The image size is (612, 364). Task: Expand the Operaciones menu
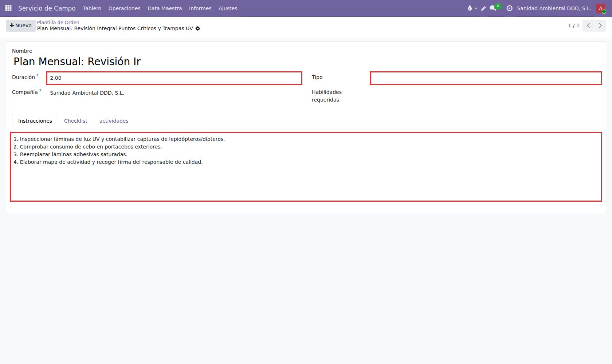point(124,8)
